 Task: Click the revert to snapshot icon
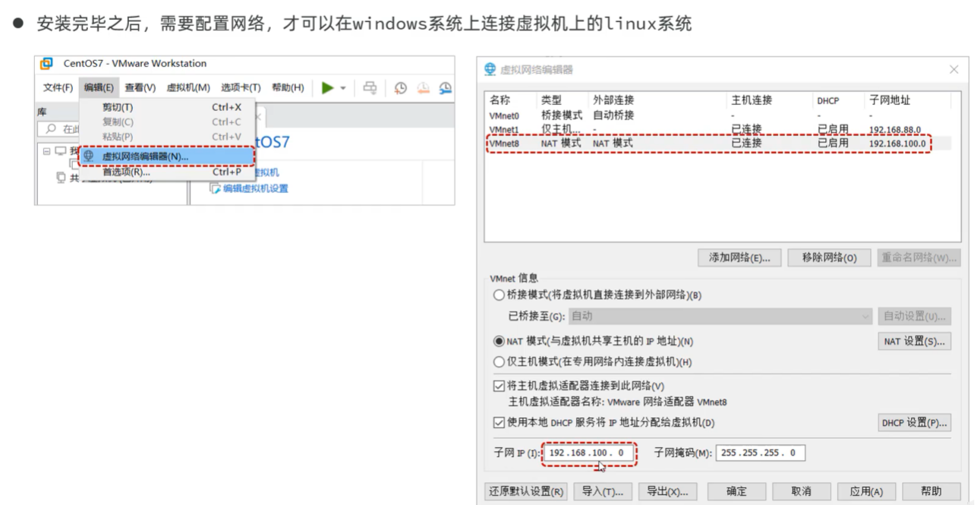click(x=424, y=88)
